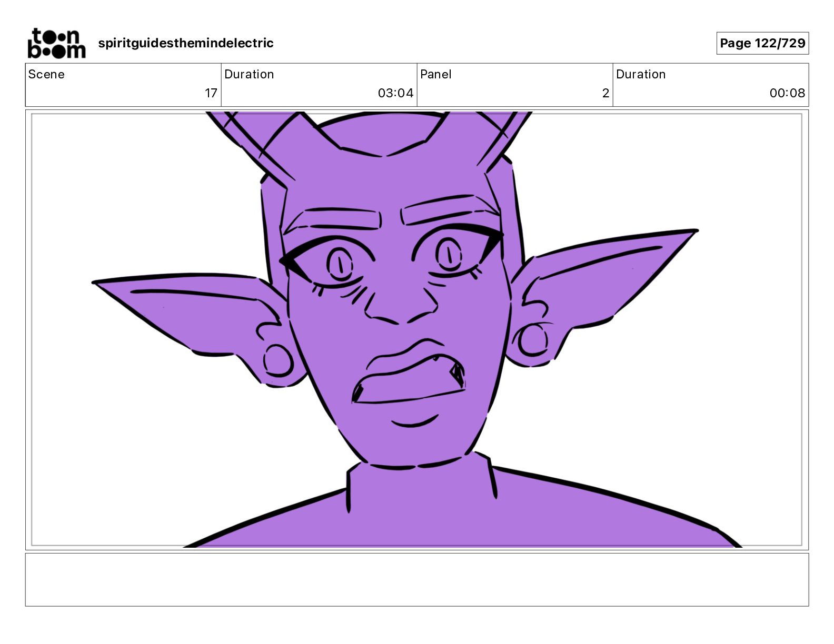834x644 pixels.
Task: Click the Toon Boom logo
Action: pos(56,43)
